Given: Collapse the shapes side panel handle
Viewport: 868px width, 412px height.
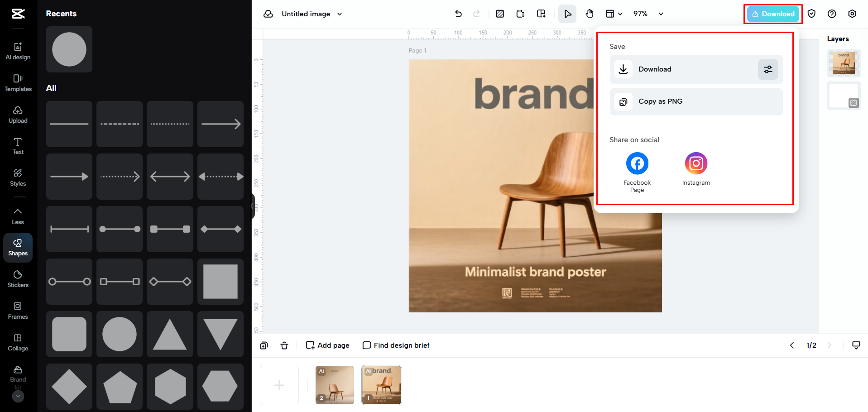Looking at the screenshot, I should click(253, 206).
